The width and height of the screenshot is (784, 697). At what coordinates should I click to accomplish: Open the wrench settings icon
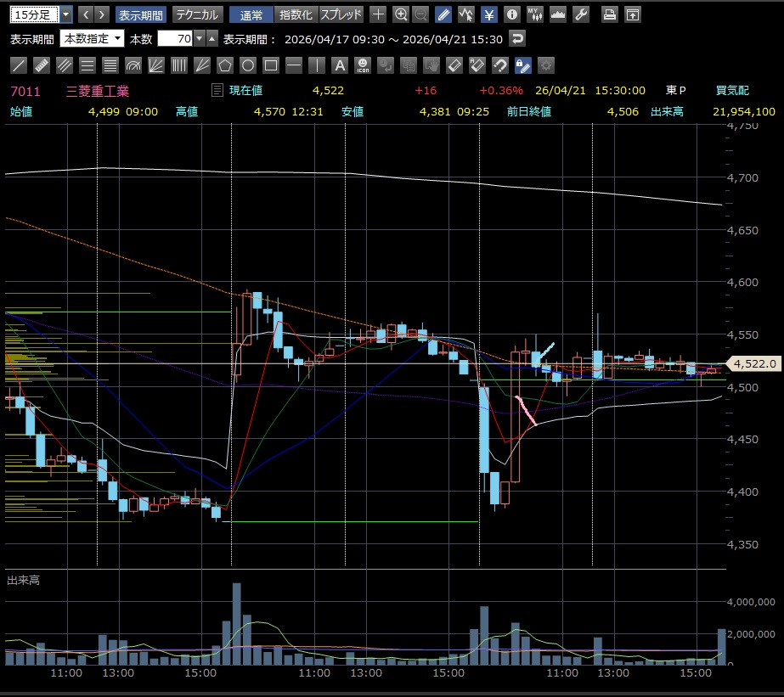pyautogui.click(x=581, y=14)
